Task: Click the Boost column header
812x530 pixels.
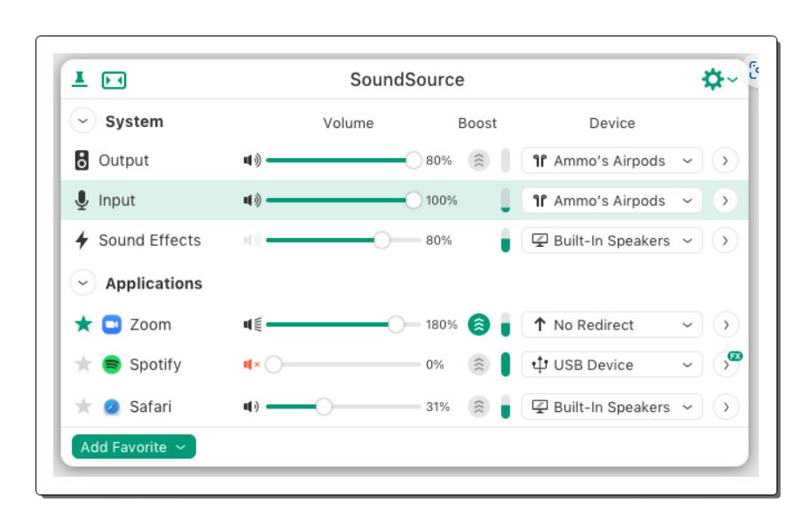Action: click(x=477, y=123)
